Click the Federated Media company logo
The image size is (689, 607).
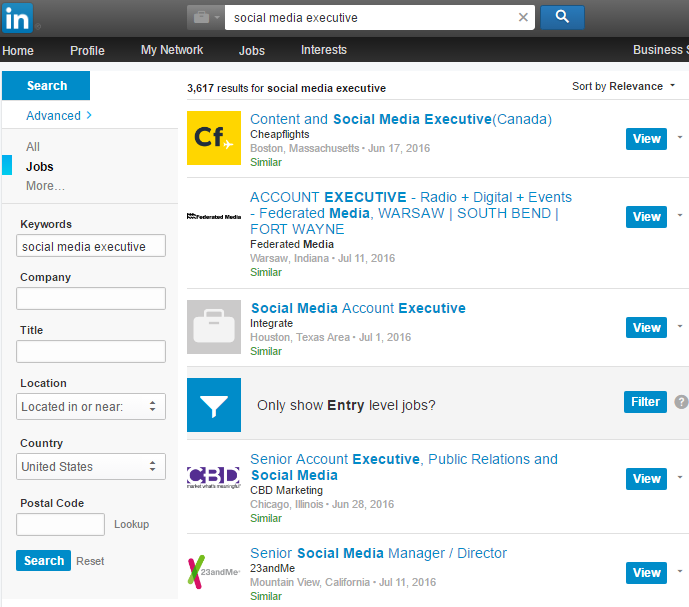click(214, 216)
